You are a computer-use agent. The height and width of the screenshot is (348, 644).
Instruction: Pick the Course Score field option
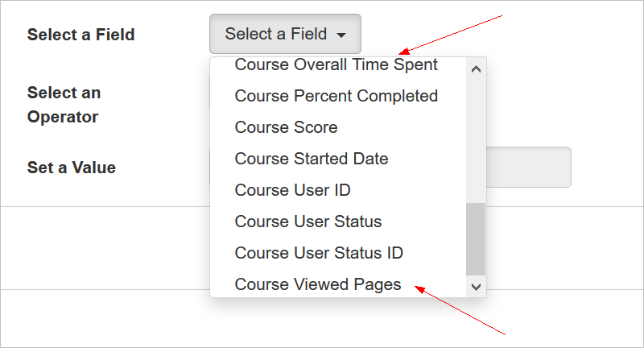pos(286,127)
